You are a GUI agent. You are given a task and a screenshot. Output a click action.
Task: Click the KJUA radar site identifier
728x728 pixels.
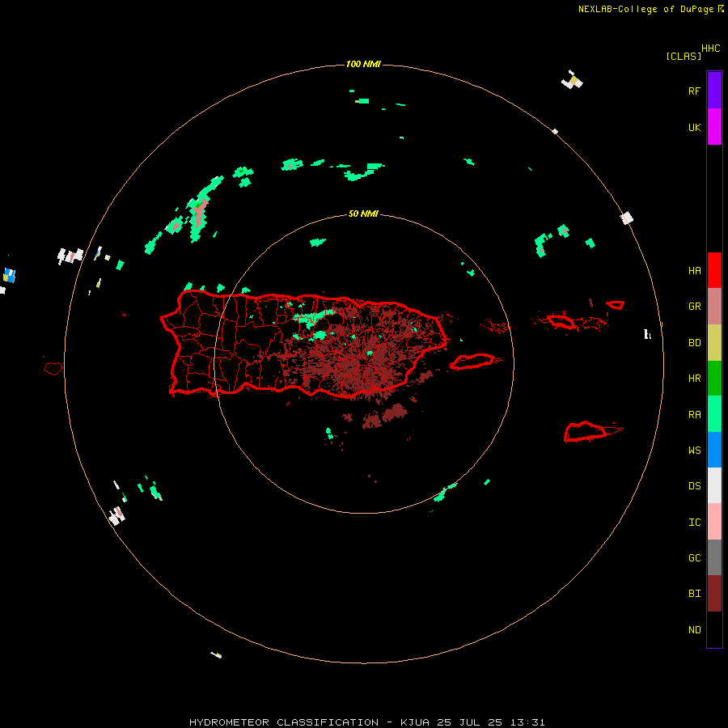[415, 722]
